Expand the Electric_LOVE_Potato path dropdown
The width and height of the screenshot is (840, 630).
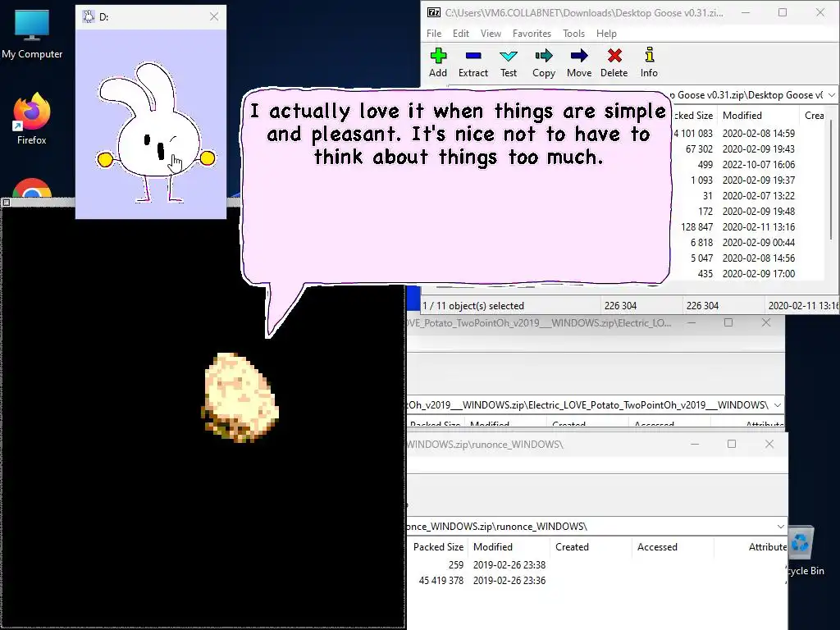pyautogui.click(x=778, y=405)
